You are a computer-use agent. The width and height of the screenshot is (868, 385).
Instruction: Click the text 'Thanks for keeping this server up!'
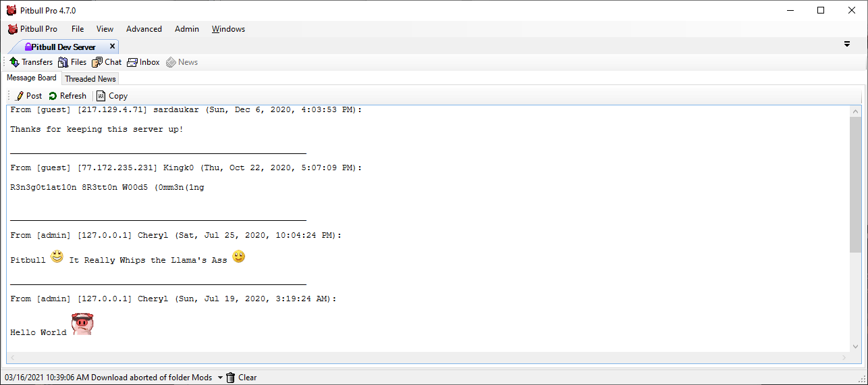click(97, 129)
